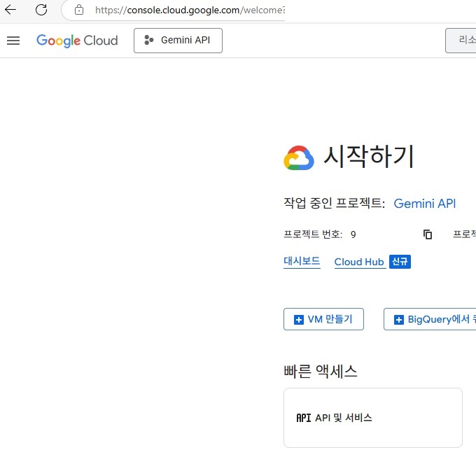This screenshot has width=476, height=457.
Task: Click the search field at top right
Action: coord(461,41)
